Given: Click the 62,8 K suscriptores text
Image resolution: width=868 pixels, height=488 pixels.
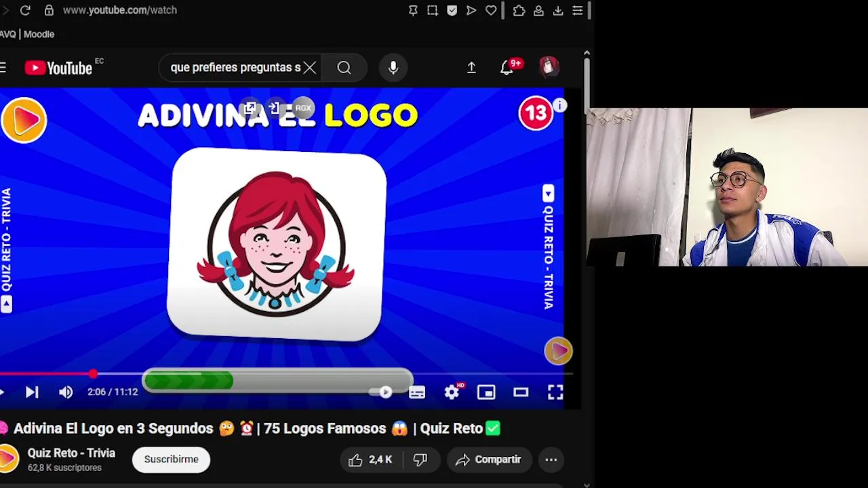Looking at the screenshot, I should [64, 468].
